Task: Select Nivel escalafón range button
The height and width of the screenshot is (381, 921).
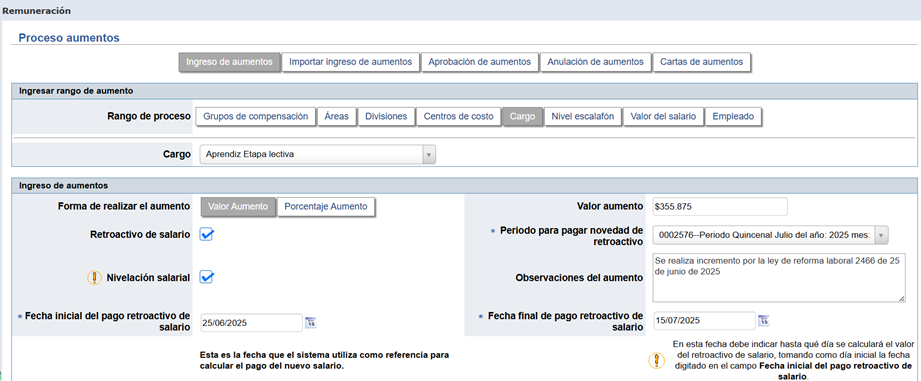Action: [583, 116]
